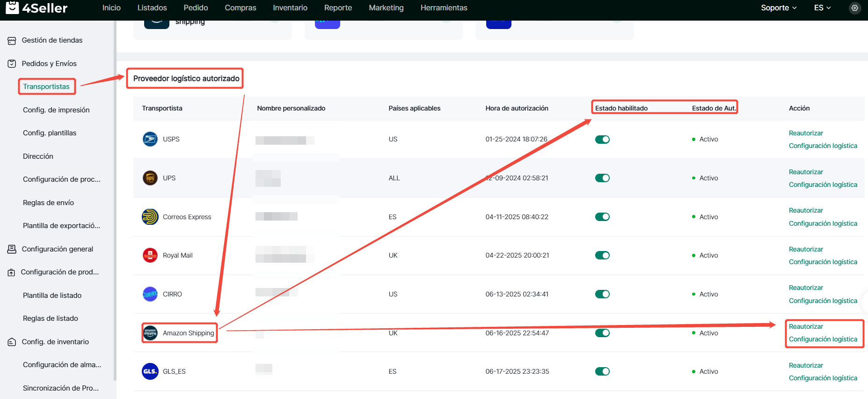This screenshot has width=868, height=399.
Task: Open the settings gear icon
Action: [x=855, y=8]
